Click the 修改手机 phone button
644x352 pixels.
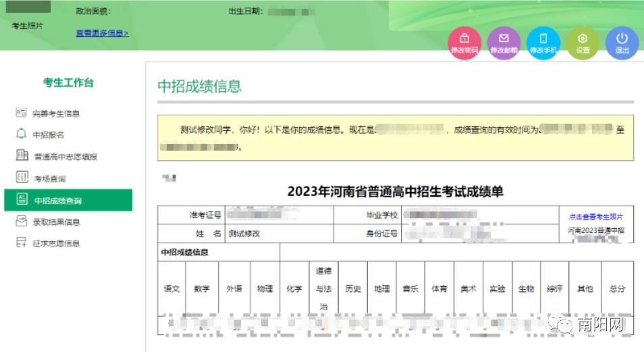click(x=543, y=43)
